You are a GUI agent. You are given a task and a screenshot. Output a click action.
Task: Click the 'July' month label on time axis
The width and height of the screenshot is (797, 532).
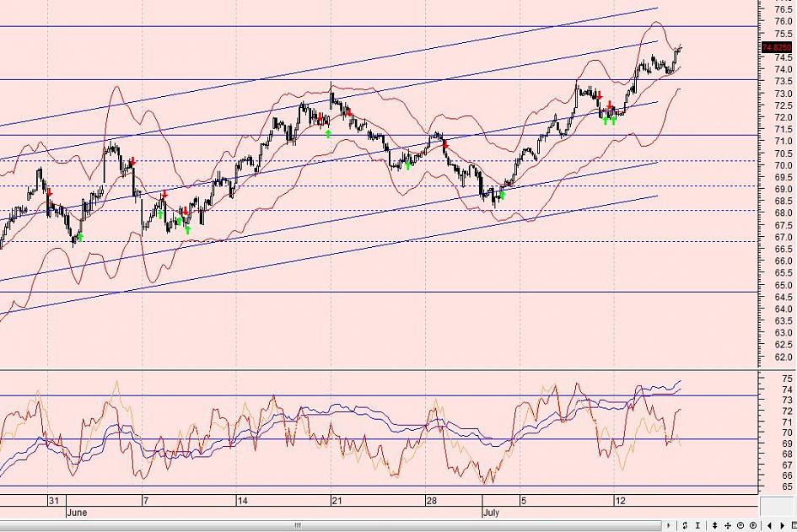tap(492, 512)
